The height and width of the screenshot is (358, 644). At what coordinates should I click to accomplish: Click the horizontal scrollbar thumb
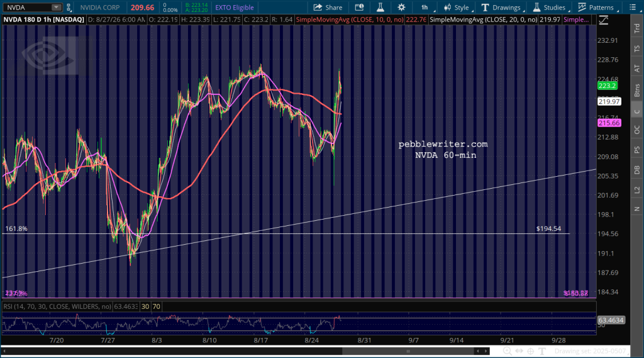tap(408, 351)
